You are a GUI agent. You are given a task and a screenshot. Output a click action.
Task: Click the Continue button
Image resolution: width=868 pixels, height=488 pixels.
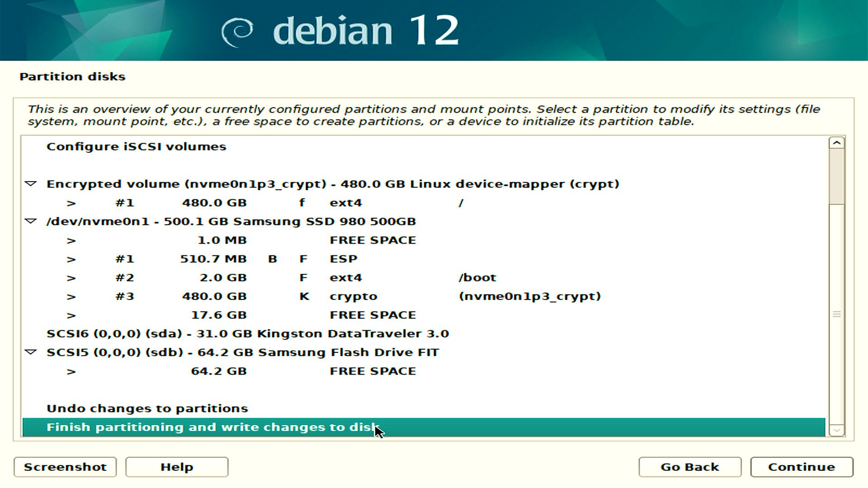click(802, 467)
